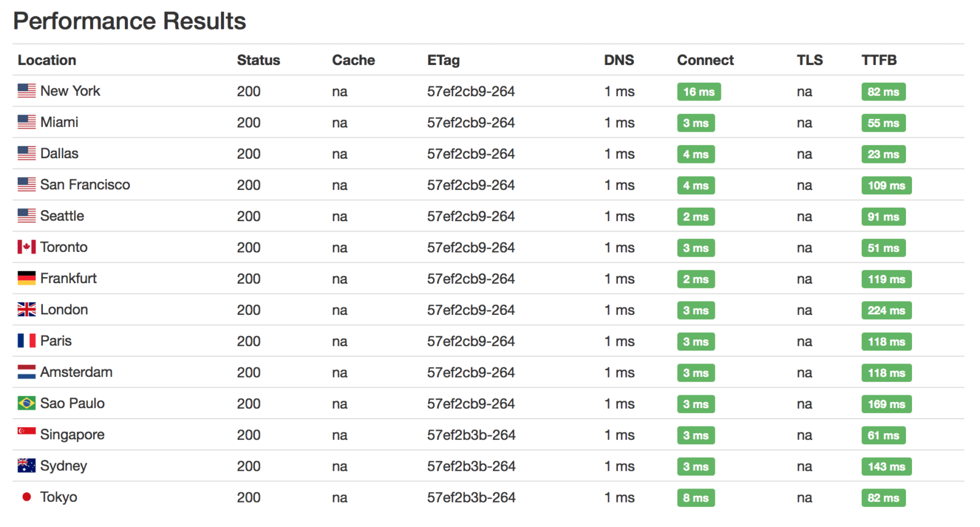This screenshot has height=527, width=980.
Task: Click the Singapore flag icon
Action: [26, 433]
